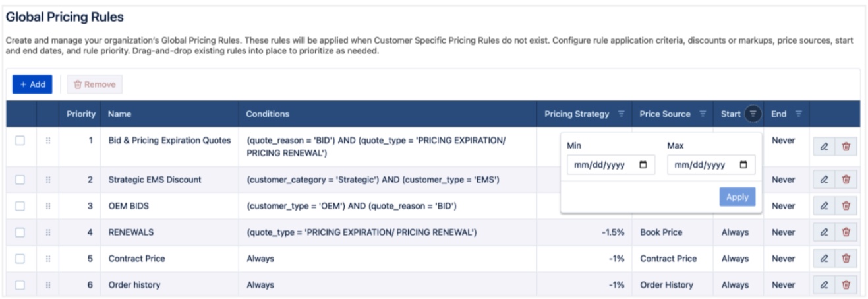Select checkbox for Strategic EMS Discount row

20,180
